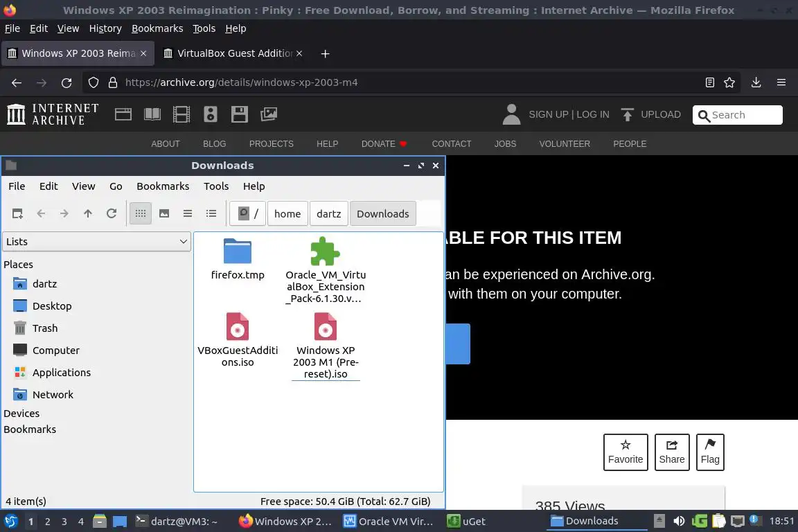The height and width of the screenshot is (532, 798).
Task: Open file manager Bookmarks menu
Action: pos(163,186)
